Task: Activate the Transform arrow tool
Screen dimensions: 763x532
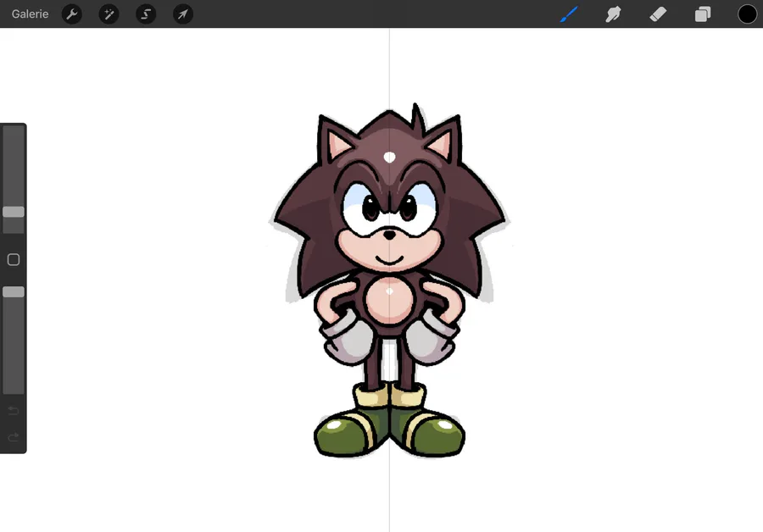Action: [183, 14]
